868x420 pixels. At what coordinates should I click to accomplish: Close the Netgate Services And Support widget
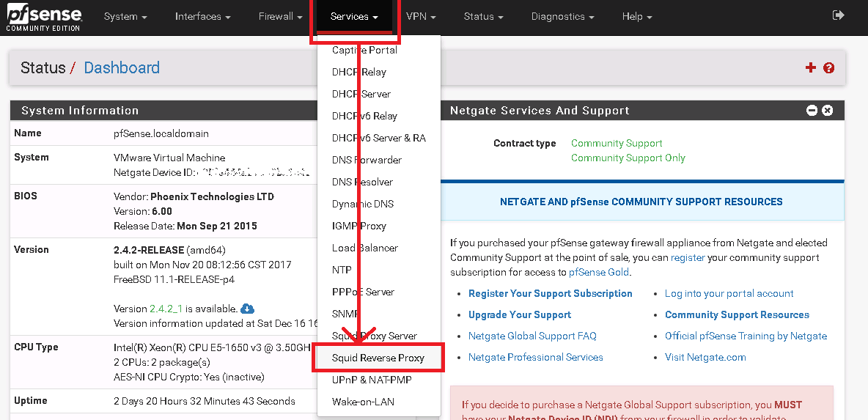click(x=827, y=111)
